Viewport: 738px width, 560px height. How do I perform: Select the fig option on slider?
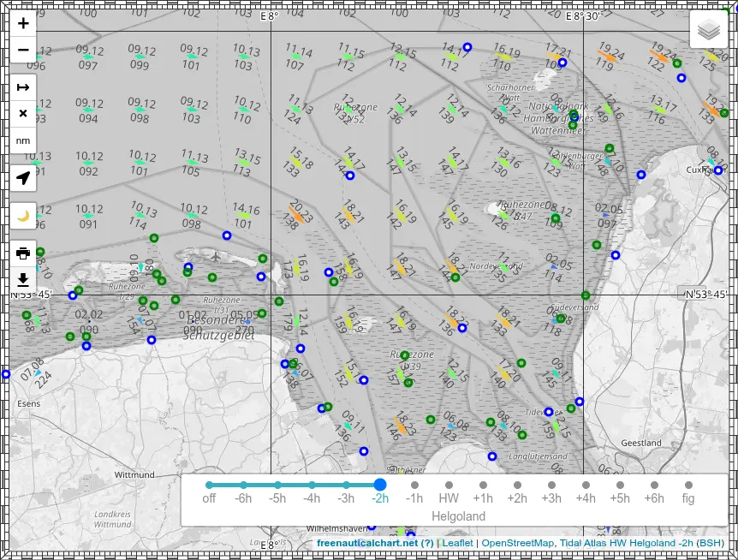pos(688,486)
